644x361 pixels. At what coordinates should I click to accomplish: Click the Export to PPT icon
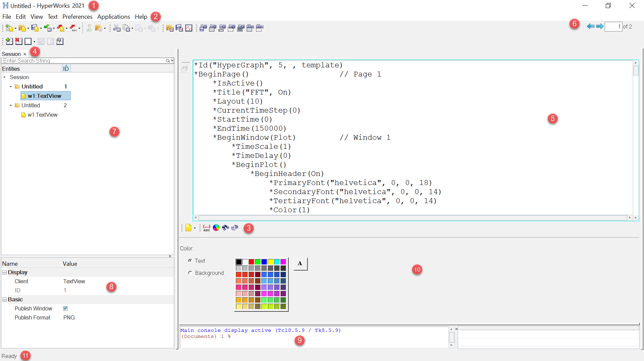73,28
